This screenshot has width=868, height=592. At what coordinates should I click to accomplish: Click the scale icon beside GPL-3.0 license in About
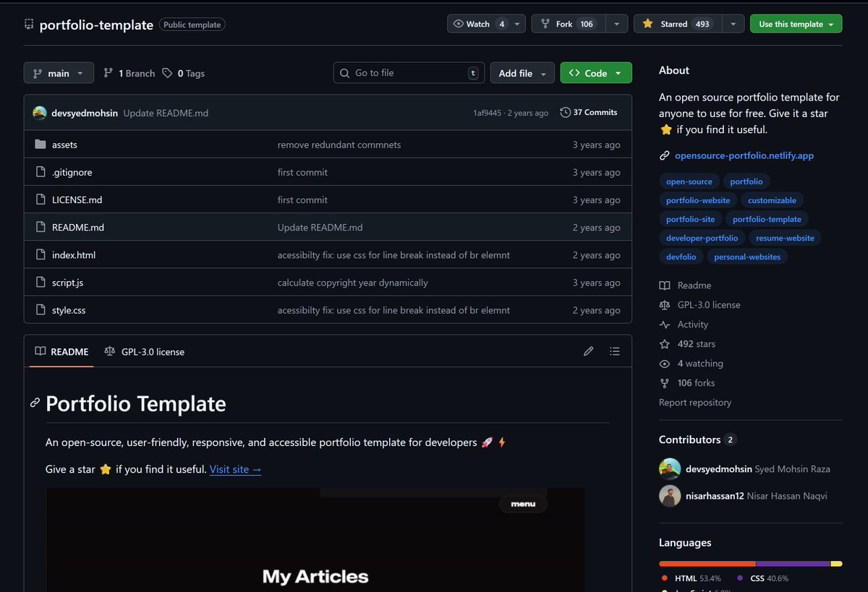[x=665, y=305]
